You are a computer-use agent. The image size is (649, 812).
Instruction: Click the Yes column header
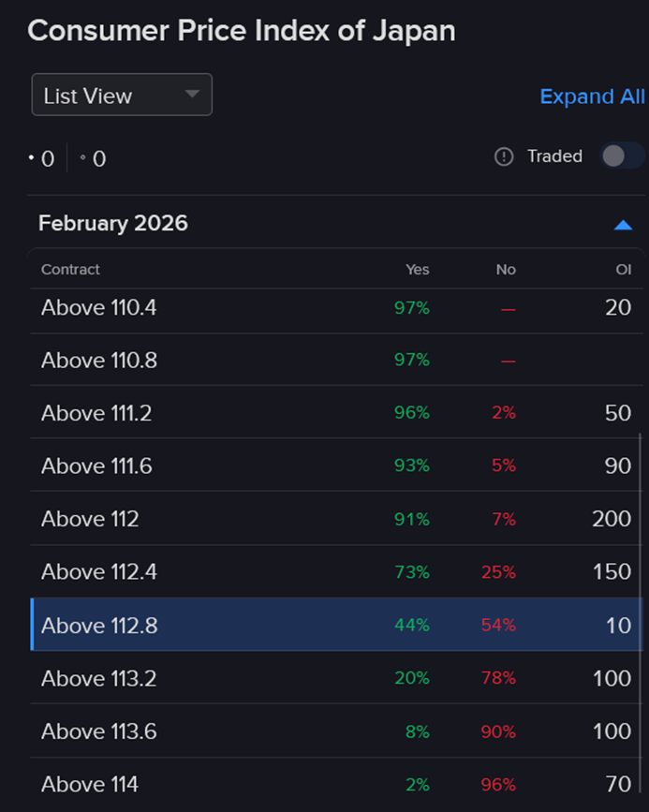click(417, 270)
